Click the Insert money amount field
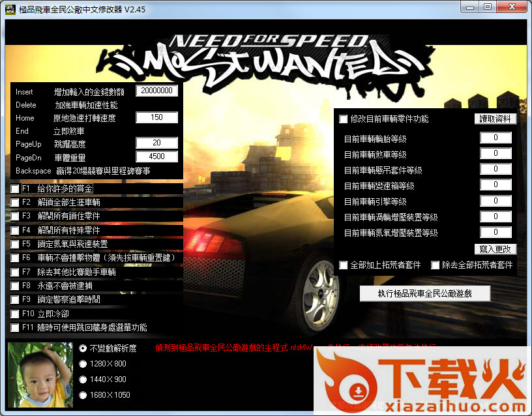The width and height of the screenshot is (532, 416). coord(156,91)
